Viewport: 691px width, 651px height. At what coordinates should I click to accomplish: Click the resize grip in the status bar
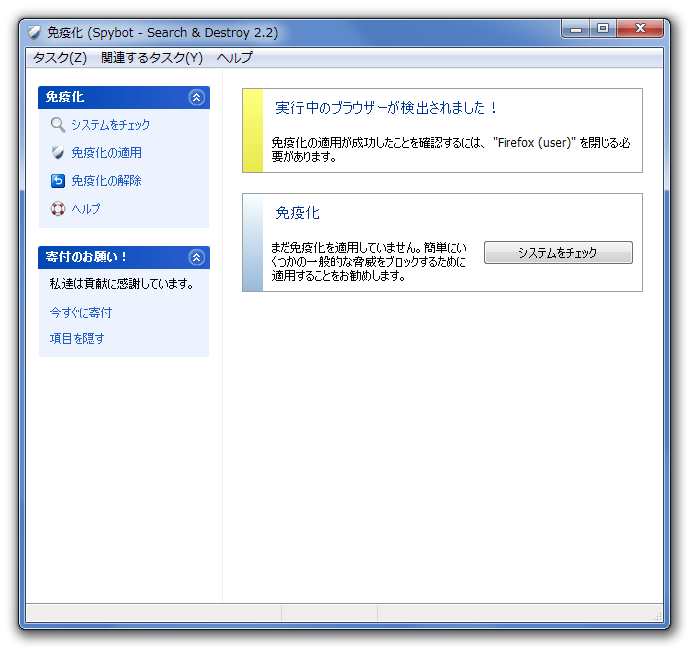click(657, 616)
